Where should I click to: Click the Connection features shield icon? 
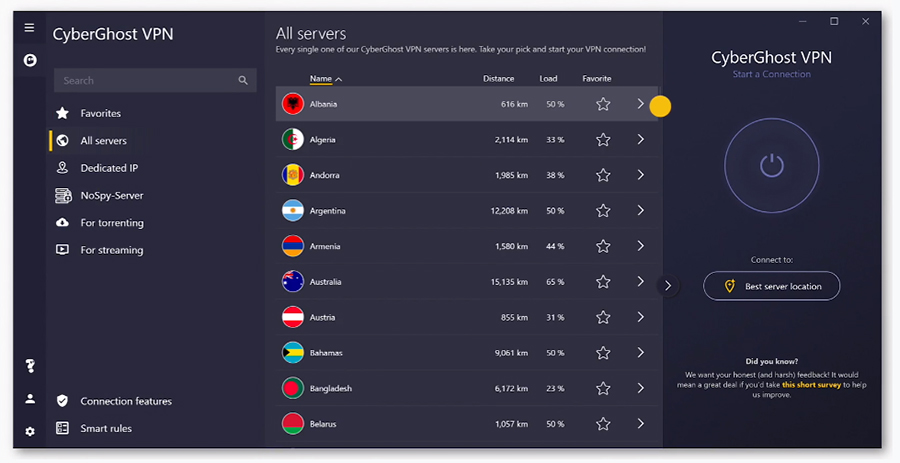point(63,400)
